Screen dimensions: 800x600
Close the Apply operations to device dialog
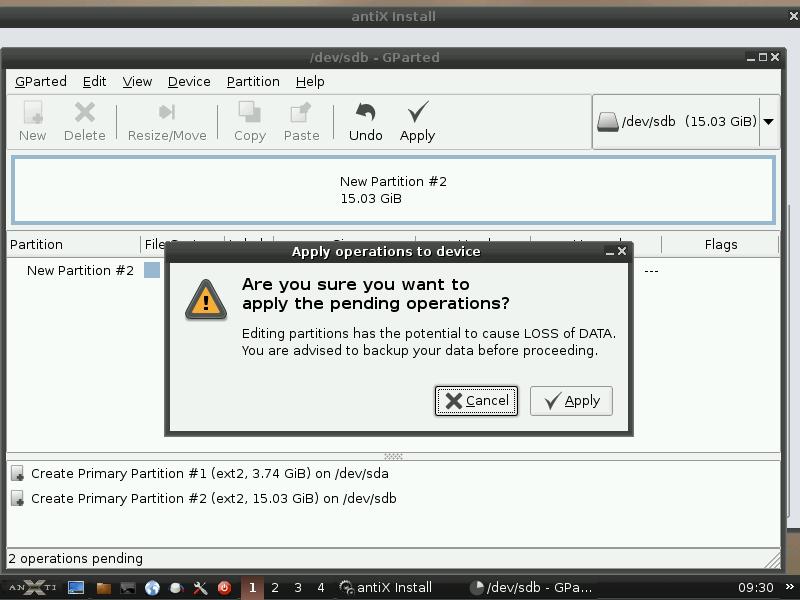[621, 251]
